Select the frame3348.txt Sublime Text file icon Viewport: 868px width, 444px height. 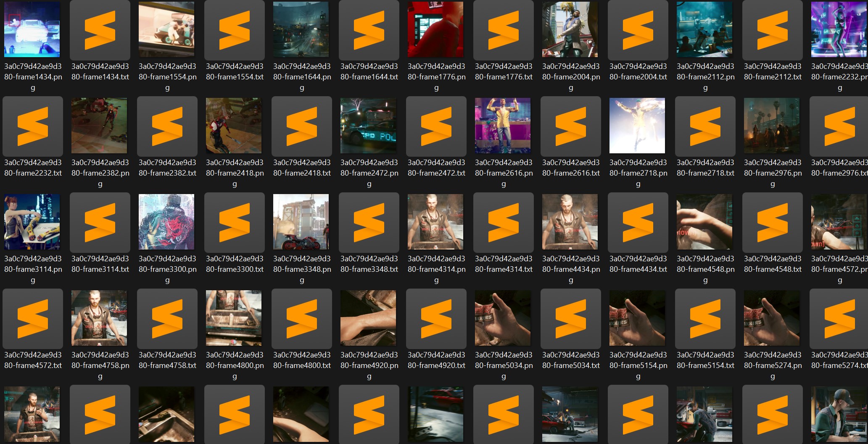(x=369, y=222)
